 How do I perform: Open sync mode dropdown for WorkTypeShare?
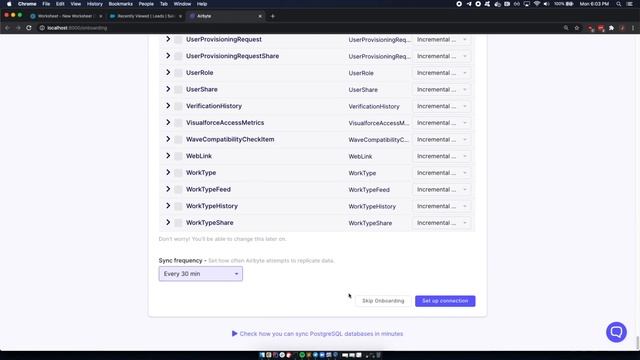click(442, 223)
